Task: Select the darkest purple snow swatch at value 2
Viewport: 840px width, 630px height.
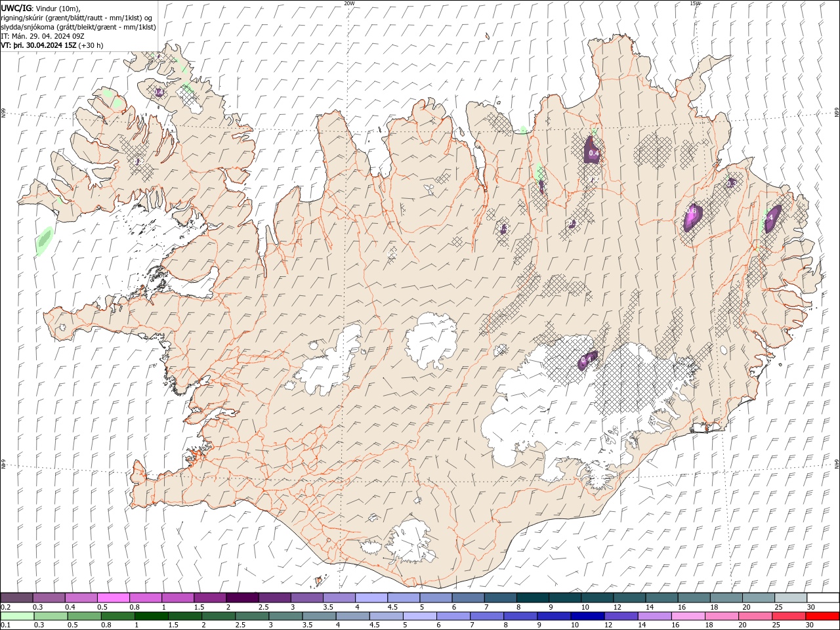Action: pos(241,598)
